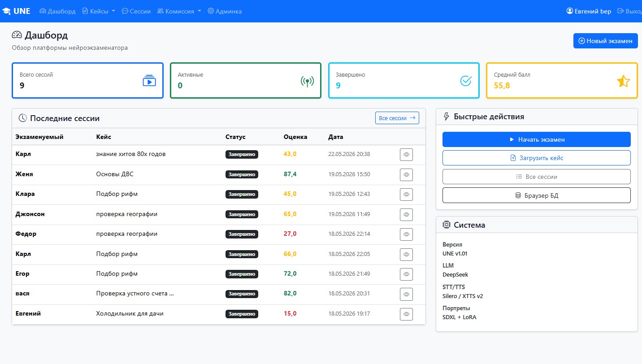Click the Выход logout link
This screenshot has width=642, height=364.
tap(630, 11)
